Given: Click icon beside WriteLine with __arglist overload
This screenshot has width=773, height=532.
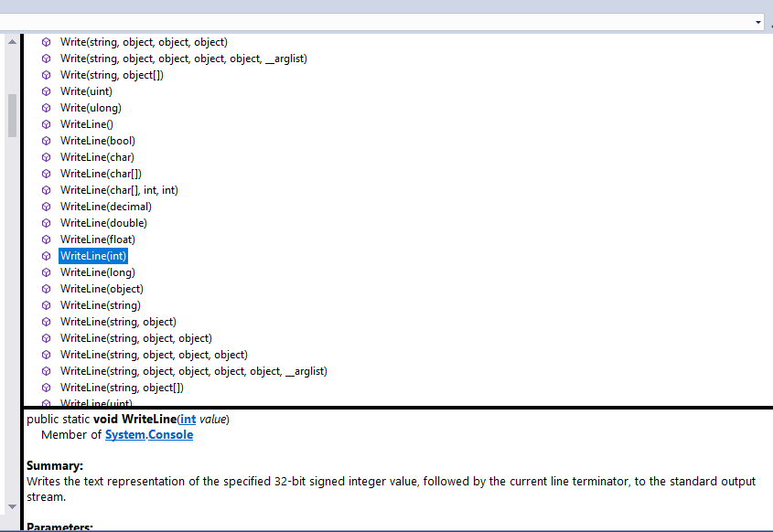Looking at the screenshot, I should click(x=47, y=371).
